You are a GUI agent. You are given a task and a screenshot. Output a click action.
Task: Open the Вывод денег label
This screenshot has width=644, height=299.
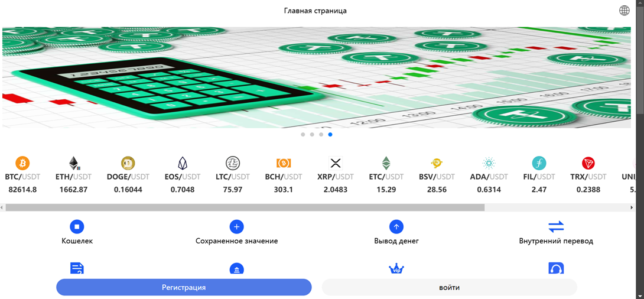tap(396, 241)
